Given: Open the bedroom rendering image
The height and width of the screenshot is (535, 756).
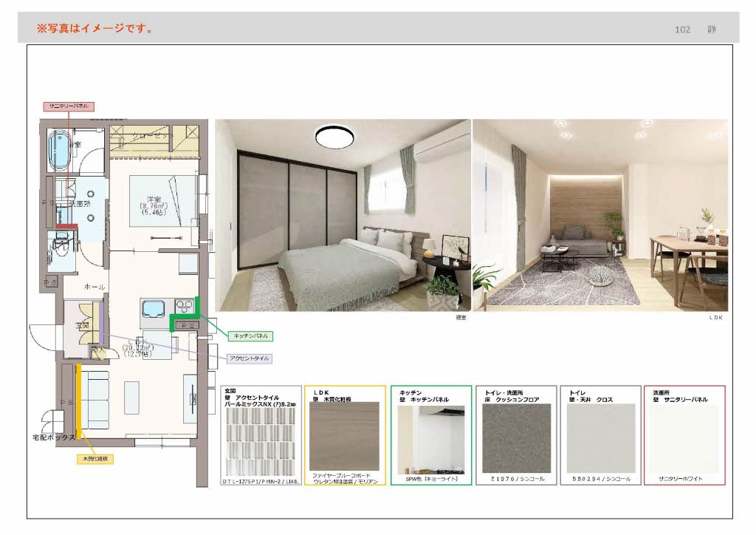Looking at the screenshot, I should coord(343,216).
